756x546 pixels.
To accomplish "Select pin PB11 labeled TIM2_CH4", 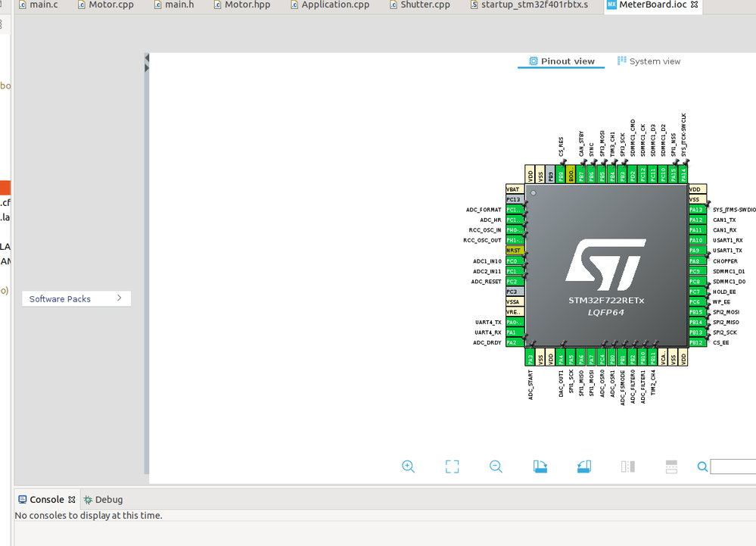I will (x=653, y=357).
